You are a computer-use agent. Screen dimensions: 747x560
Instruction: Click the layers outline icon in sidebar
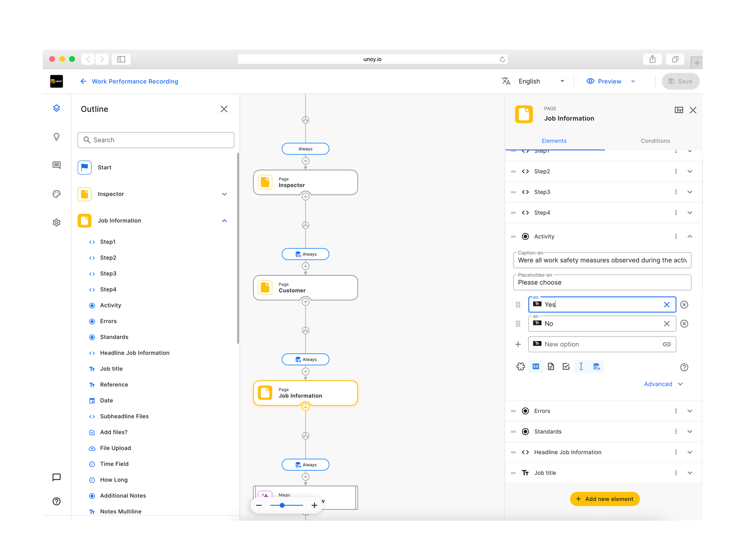coord(56,108)
